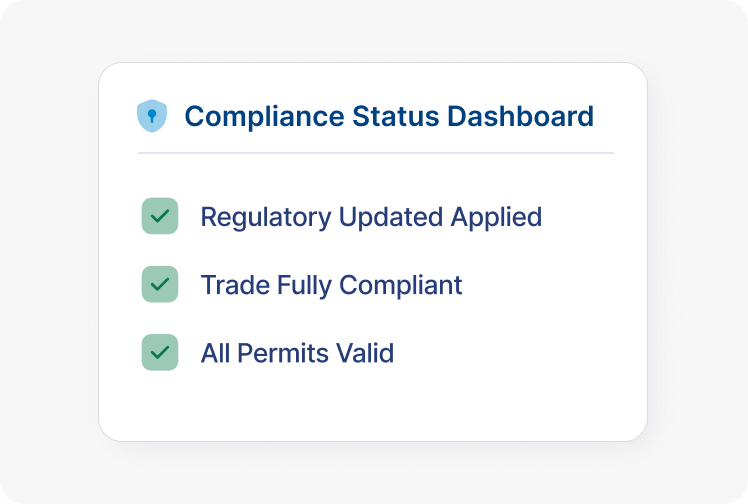The width and height of the screenshot is (748, 504).
Task: Click the Regulatory Updated Applied label
Action: click(371, 217)
